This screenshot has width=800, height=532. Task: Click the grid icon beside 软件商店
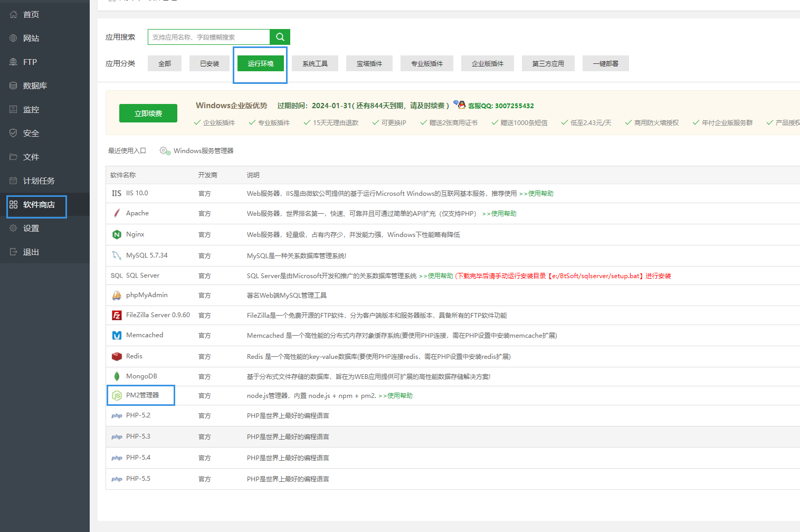(13, 204)
